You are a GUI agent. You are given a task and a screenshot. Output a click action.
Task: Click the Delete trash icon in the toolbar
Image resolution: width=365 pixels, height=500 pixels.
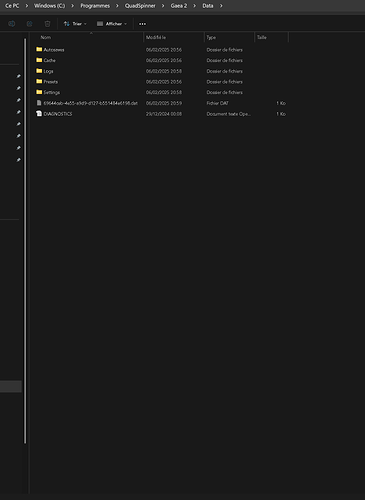pyautogui.click(x=47, y=24)
